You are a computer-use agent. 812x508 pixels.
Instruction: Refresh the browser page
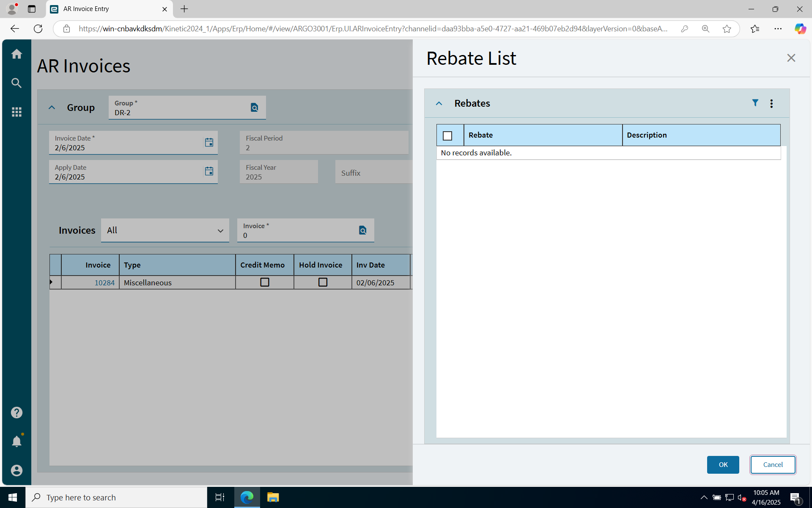tap(38, 29)
